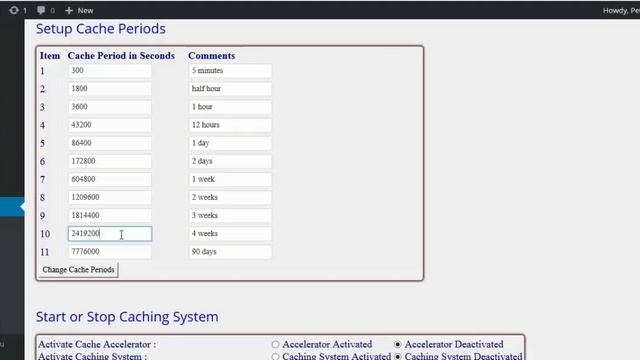The height and width of the screenshot is (360, 640).
Task: Click the Change Cache Periods button
Action: [78, 270]
